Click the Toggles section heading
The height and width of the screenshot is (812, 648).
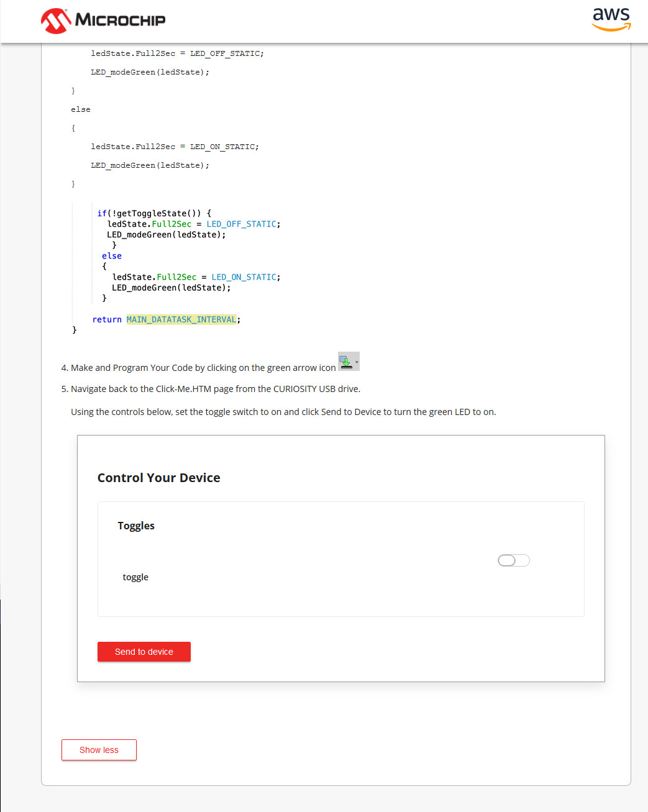tap(136, 526)
